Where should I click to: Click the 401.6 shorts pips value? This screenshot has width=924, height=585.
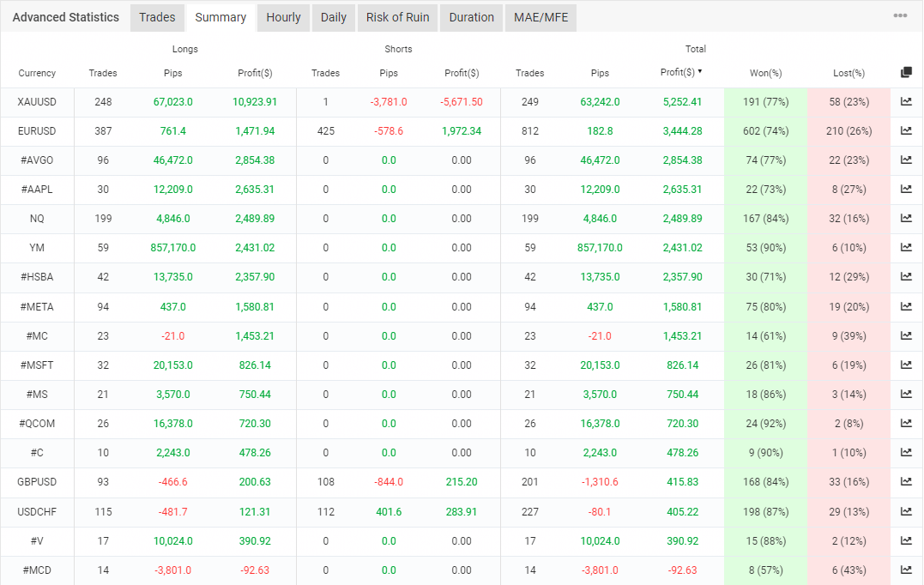(x=389, y=512)
